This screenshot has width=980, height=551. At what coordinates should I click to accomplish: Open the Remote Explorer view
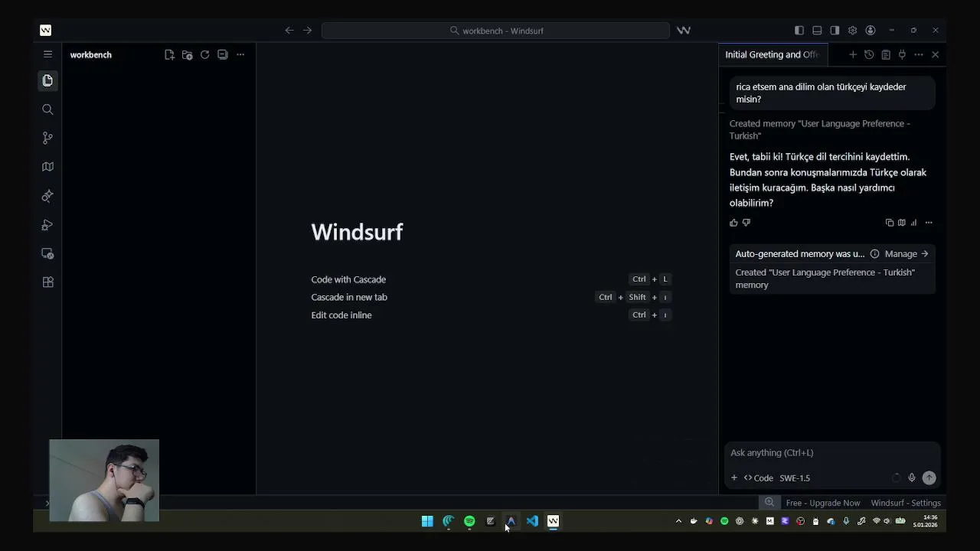tap(47, 253)
